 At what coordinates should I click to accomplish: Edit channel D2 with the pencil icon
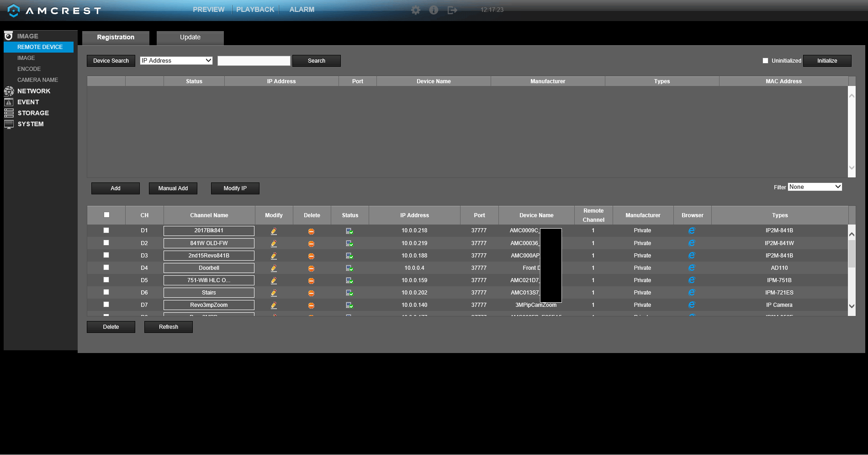274,243
